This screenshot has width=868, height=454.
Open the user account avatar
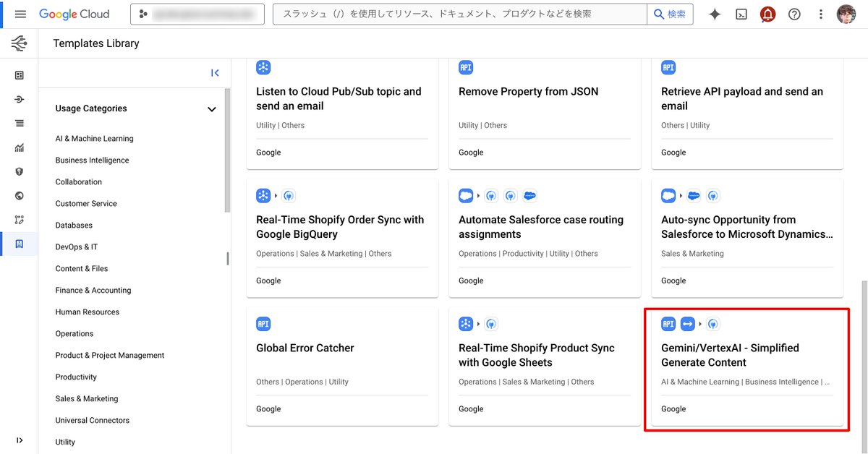pyautogui.click(x=846, y=14)
